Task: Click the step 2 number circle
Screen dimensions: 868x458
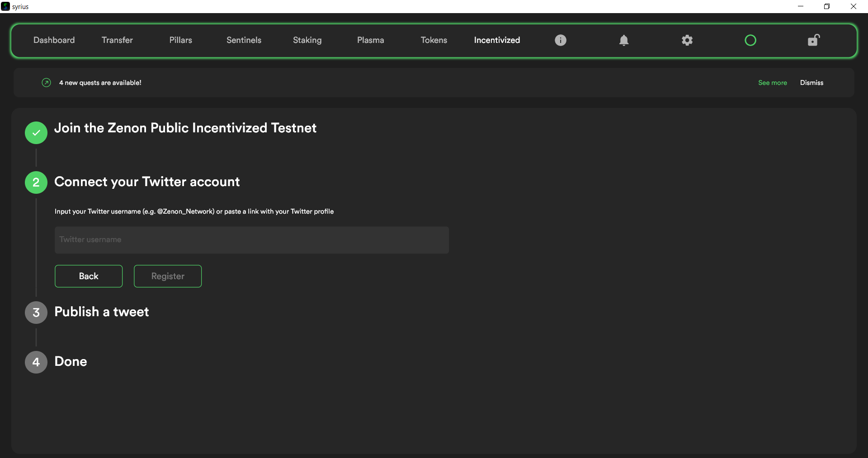Action: (36, 182)
